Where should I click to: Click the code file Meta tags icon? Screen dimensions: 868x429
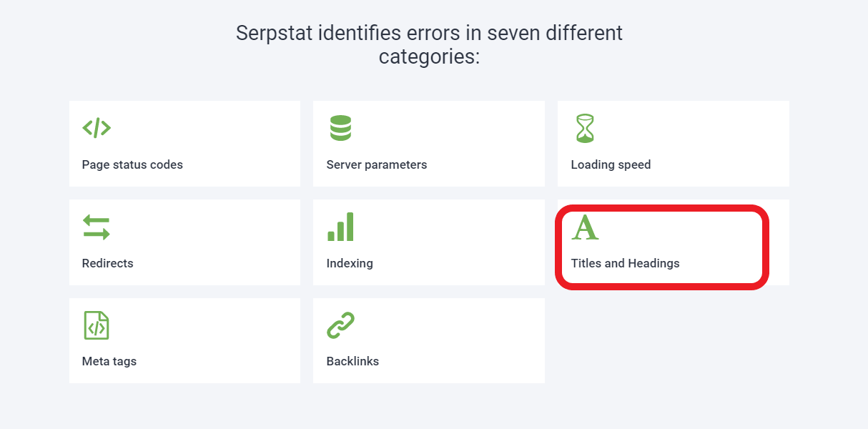(97, 325)
